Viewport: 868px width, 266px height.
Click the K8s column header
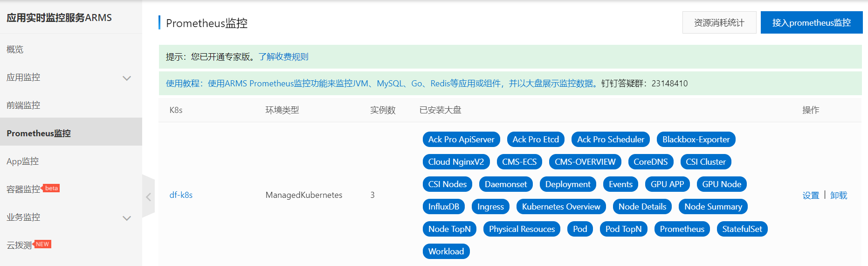click(x=176, y=110)
